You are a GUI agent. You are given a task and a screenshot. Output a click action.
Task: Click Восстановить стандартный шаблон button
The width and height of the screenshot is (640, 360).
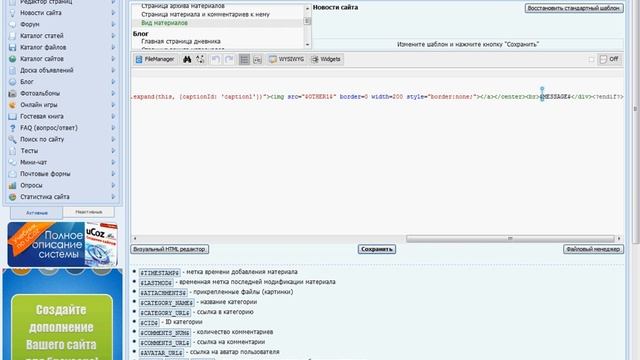[x=574, y=8]
